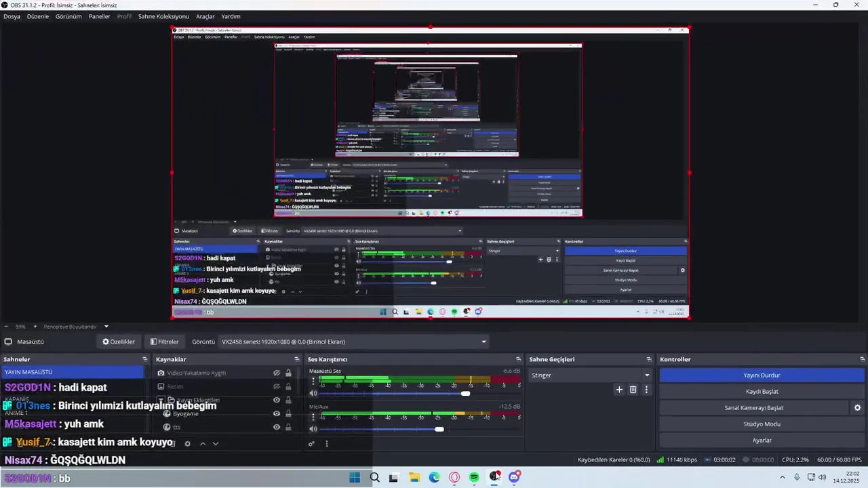The width and height of the screenshot is (868, 488).
Task: Open the Sahne Koleksiyonu menu
Action: tap(163, 16)
